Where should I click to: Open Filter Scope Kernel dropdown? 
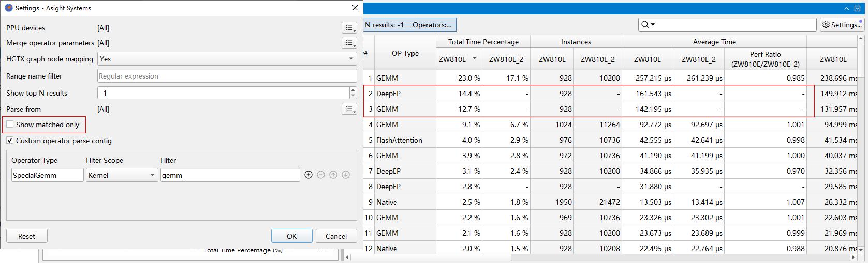pyautogui.click(x=122, y=175)
